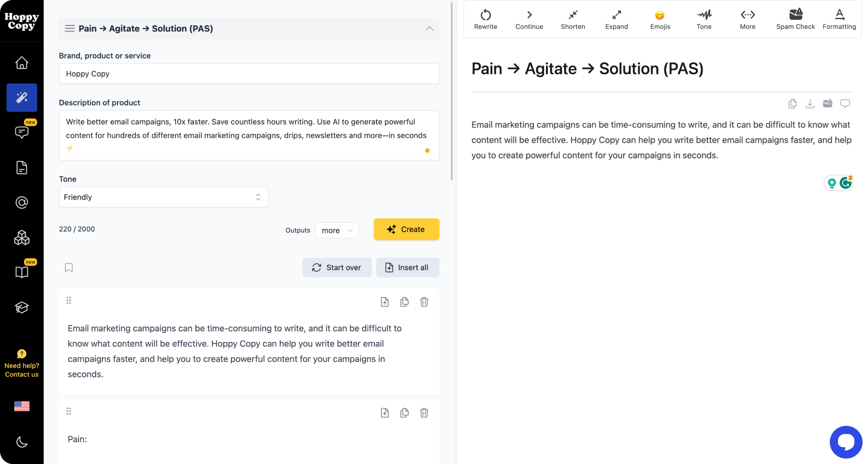Run a Spam Check on the copy
This screenshot has height=464, width=868.
click(795, 19)
